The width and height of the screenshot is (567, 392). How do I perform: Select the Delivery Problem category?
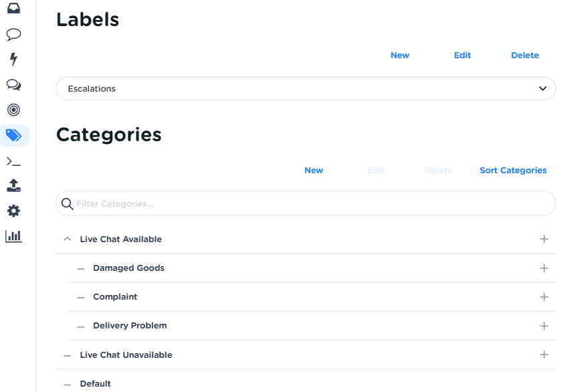[130, 326]
